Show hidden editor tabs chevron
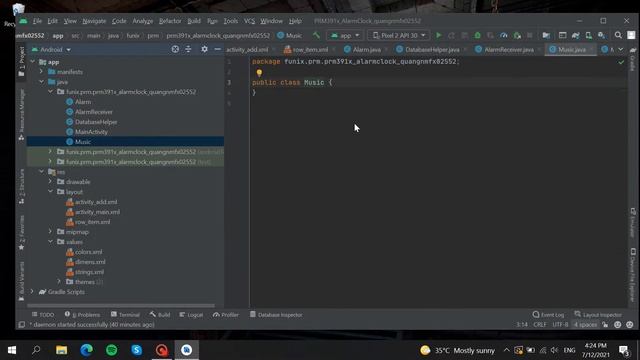 point(621,49)
